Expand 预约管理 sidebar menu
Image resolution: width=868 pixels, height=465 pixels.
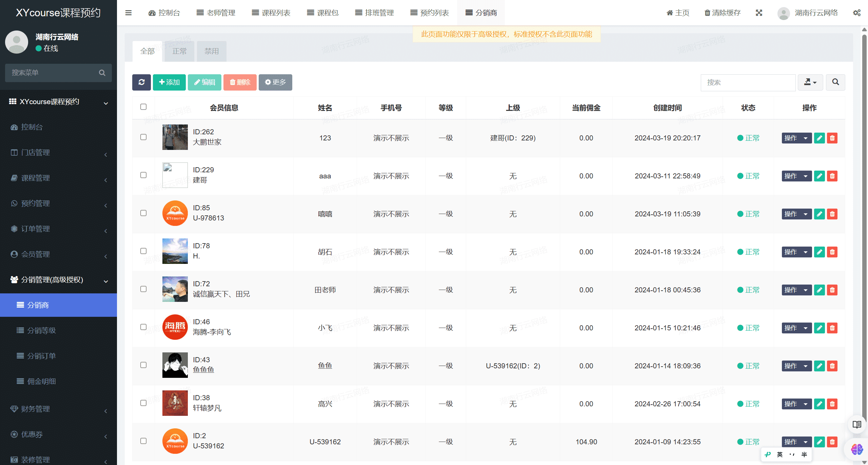[x=58, y=204]
